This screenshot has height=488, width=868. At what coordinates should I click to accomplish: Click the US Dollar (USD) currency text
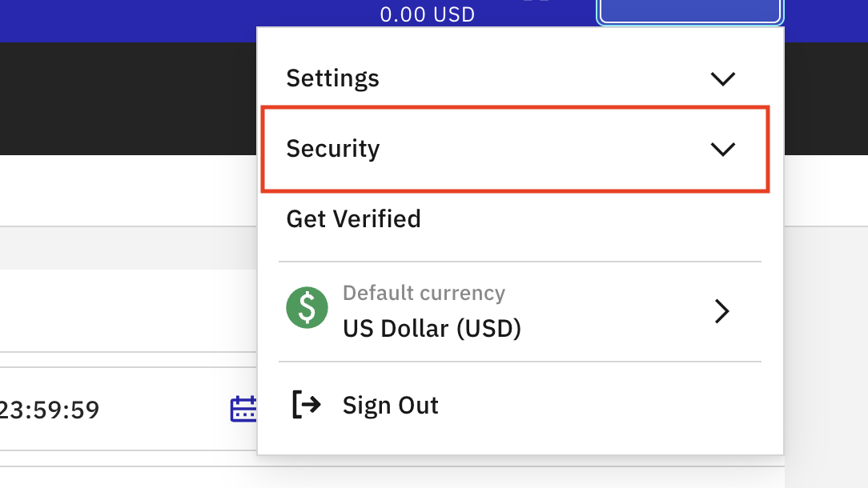432,329
